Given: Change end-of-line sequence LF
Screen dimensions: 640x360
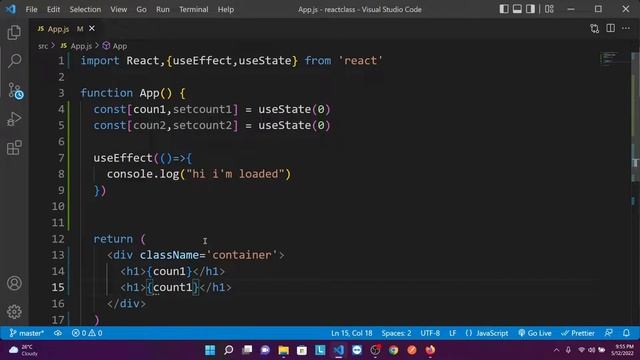Looking at the screenshot, I should point(453,333).
